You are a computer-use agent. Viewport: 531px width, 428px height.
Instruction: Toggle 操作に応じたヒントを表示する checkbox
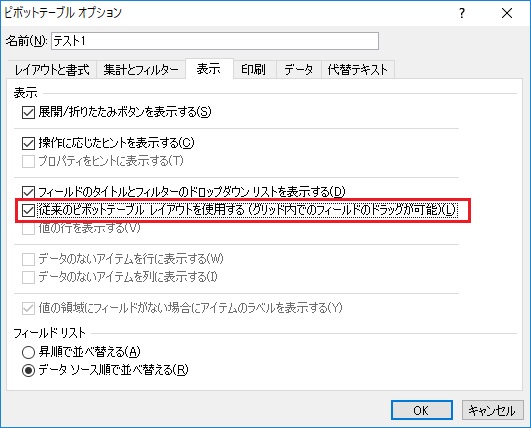tap(28, 143)
